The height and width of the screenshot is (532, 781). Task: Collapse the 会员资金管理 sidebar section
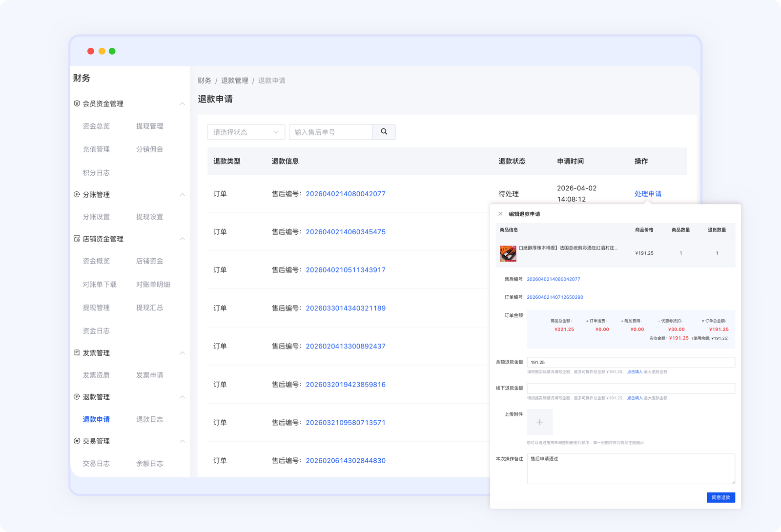point(182,104)
